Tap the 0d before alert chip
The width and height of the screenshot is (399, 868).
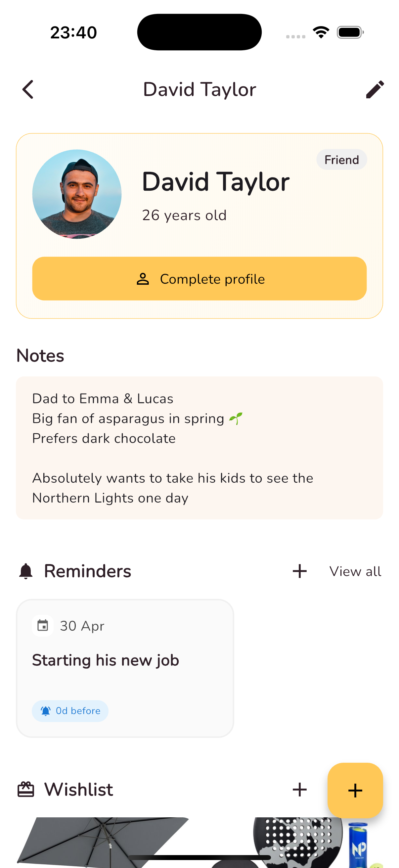[70, 711]
